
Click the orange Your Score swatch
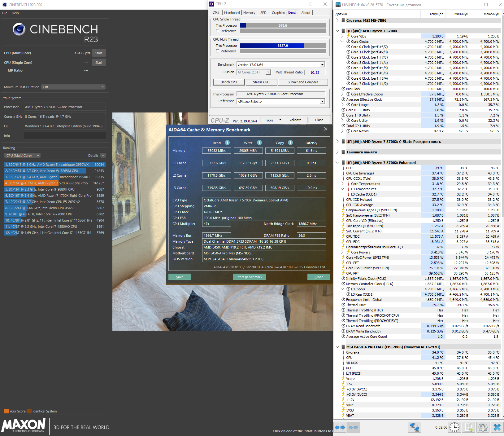click(6, 411)
